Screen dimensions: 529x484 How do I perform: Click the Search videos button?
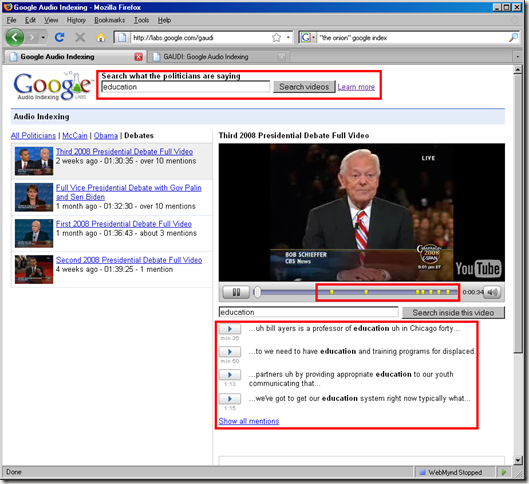304,87
